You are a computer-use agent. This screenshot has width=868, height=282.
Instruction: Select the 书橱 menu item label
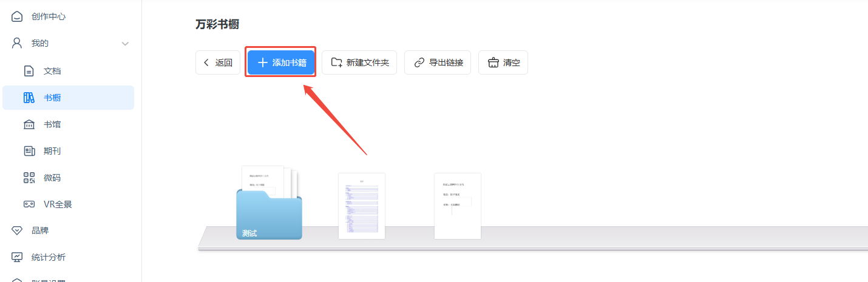[52, 98]
